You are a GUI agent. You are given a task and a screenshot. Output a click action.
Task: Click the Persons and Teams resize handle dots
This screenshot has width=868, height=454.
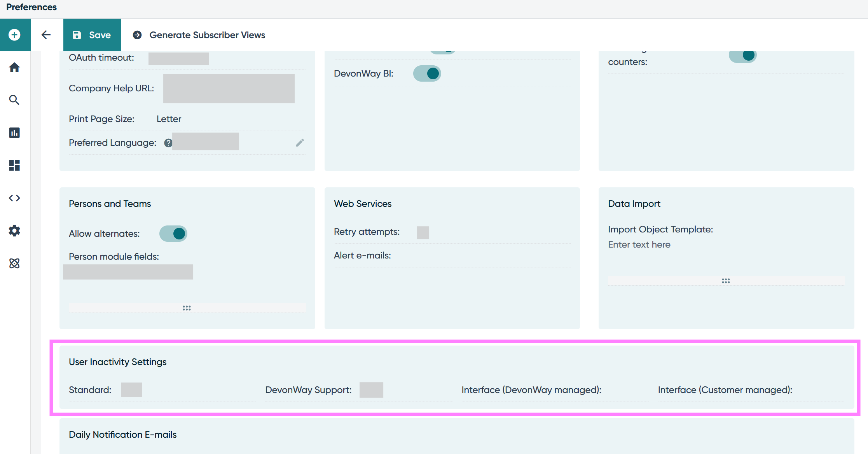187,308
